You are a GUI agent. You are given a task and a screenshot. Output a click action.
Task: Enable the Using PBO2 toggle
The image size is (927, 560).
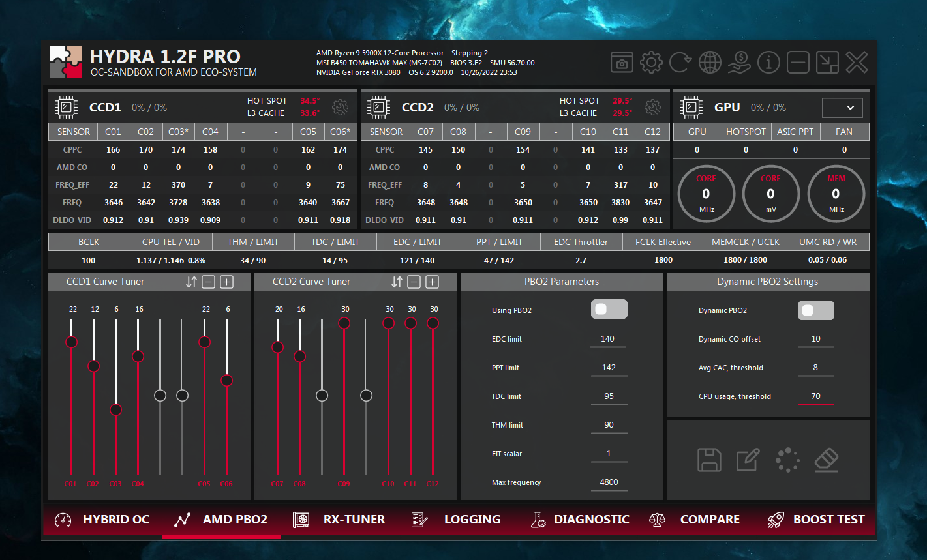tap(609, 310)
